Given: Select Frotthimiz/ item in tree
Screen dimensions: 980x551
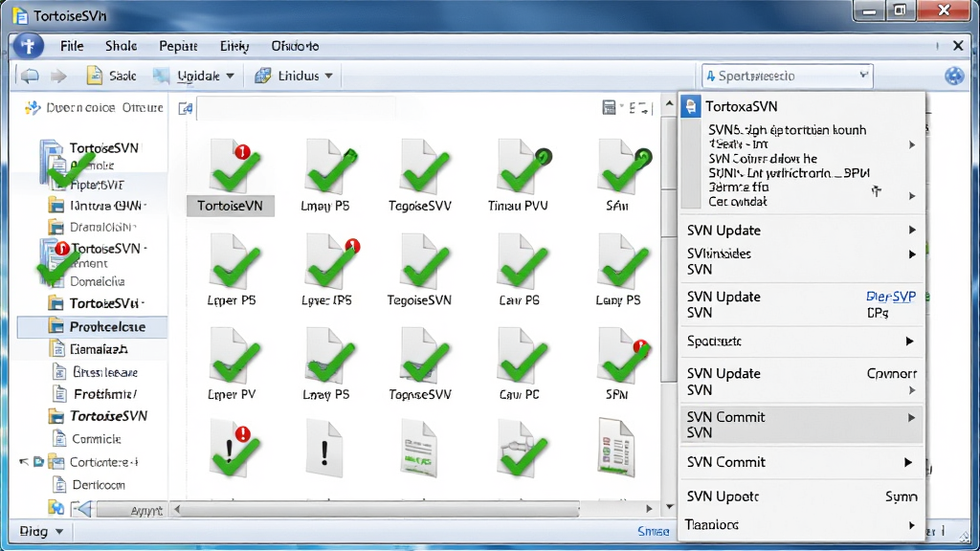Looking at the screenshot, I should coord(95,394).
